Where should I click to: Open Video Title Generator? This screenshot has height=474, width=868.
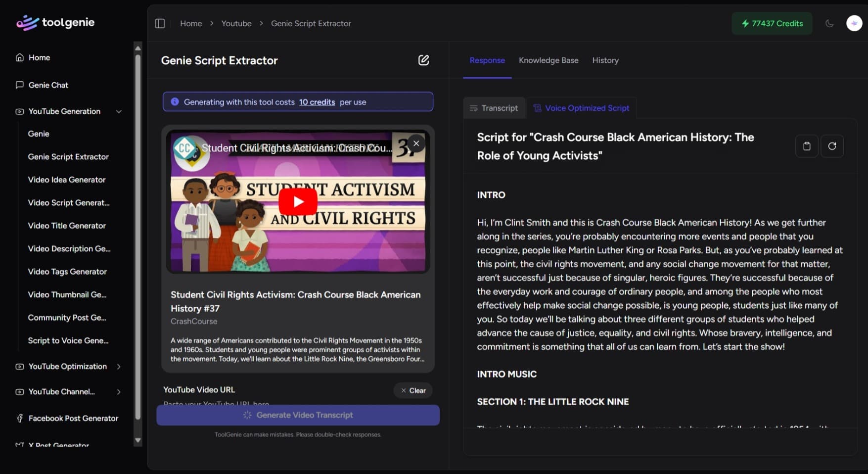click(67, 226)
